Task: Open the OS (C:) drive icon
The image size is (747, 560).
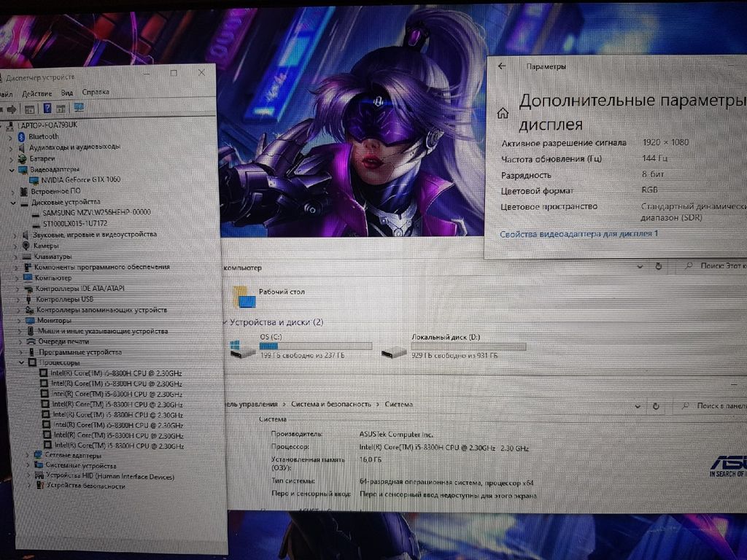Action: [x=243, y=349]
